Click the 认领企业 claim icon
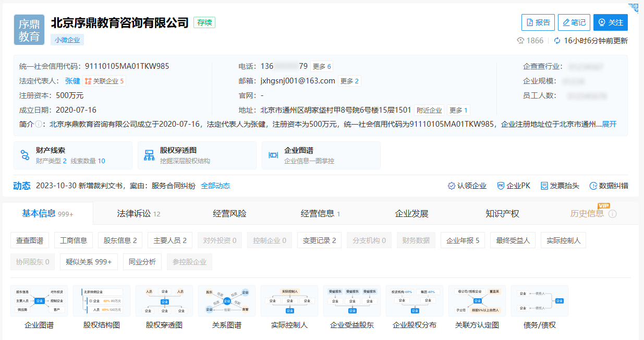The width and height of the screenshot is (644, 340). tap(451, 186)
